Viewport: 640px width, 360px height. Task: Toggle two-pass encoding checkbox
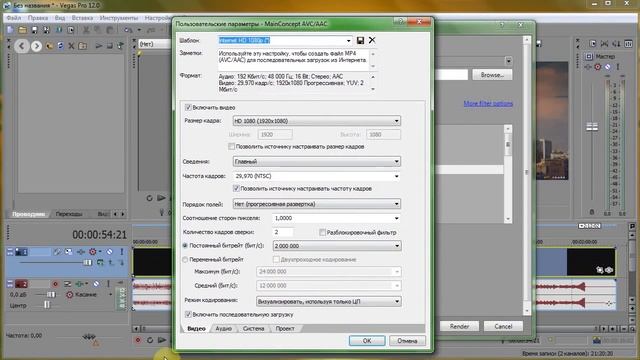(x=276, y=259)
